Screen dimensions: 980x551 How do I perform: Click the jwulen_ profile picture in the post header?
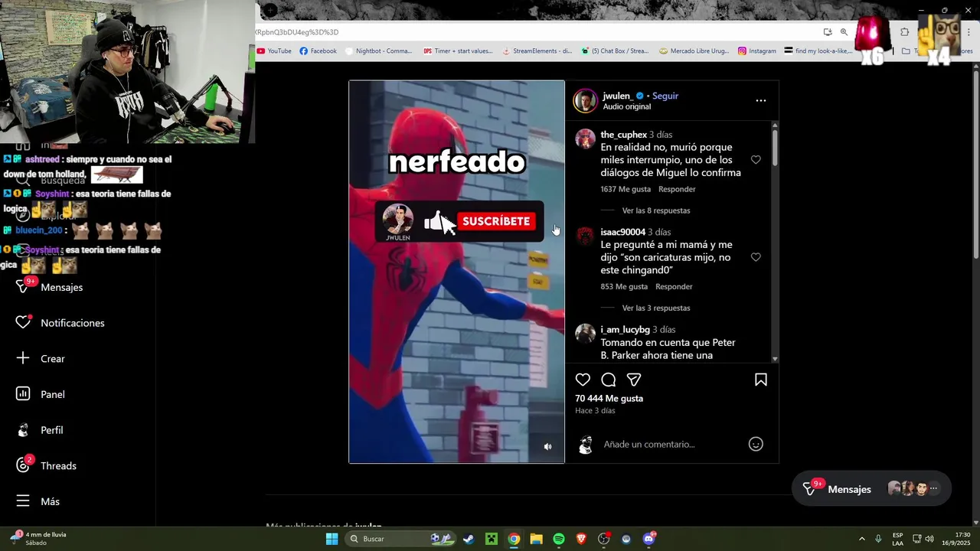point(586,101)
